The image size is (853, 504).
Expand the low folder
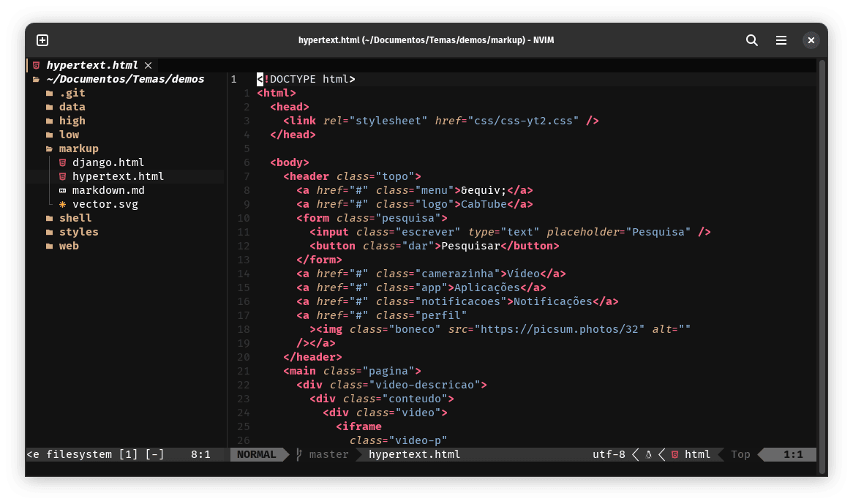[69, 135]
